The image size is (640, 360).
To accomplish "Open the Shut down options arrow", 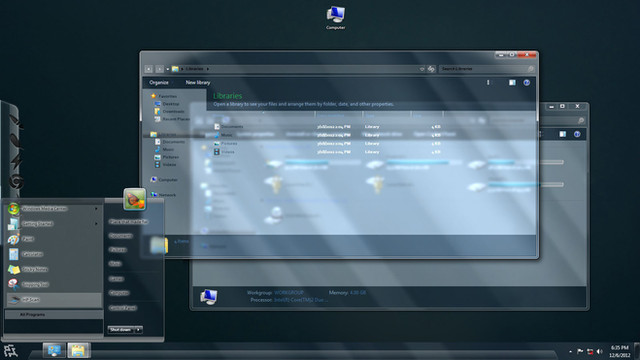I will coord(139,329).
